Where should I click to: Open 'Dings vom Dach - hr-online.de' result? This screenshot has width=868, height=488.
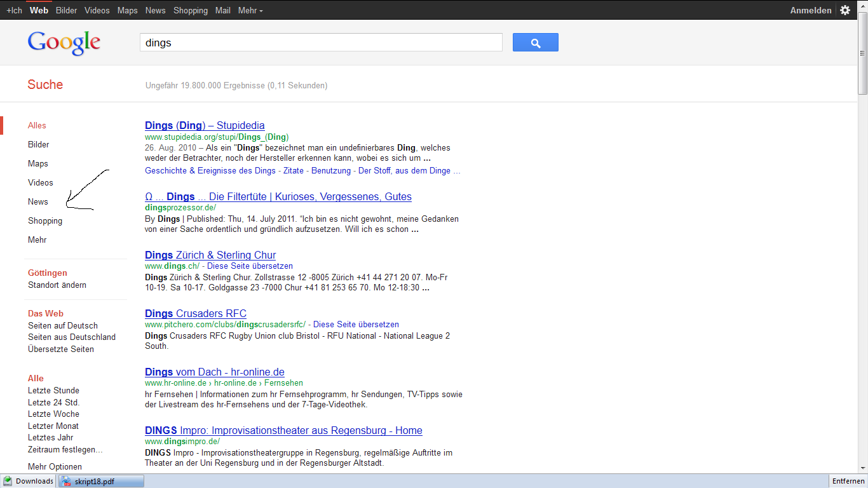[x=215, y=372]
